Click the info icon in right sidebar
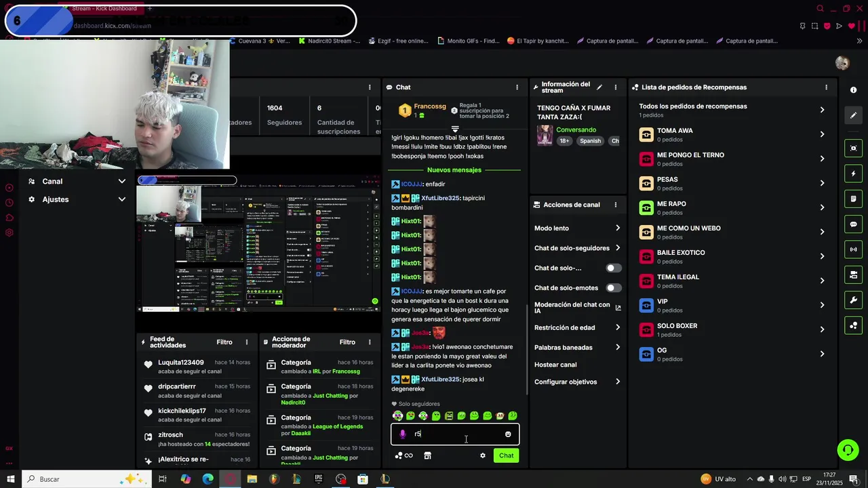This screenshot has height=488, width=868. pyautogui.click(x=853, y=90)
